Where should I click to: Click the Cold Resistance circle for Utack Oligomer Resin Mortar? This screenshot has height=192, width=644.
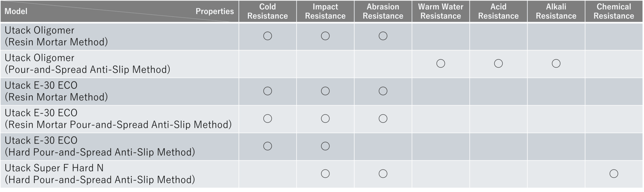coord(267,36)
